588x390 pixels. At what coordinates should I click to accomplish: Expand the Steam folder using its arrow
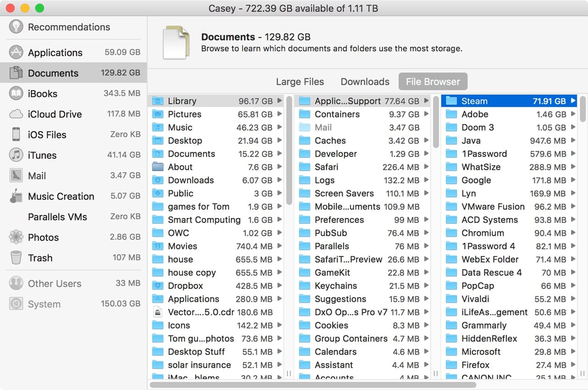click(x=573, y=101)
